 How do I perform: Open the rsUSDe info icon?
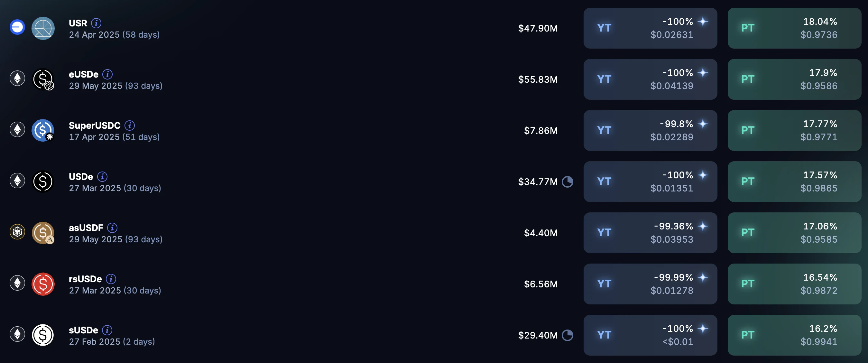pos(111,279)
